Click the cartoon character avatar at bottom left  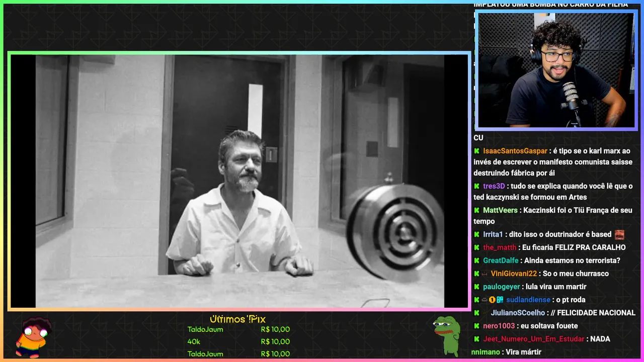tap(33, 337)
